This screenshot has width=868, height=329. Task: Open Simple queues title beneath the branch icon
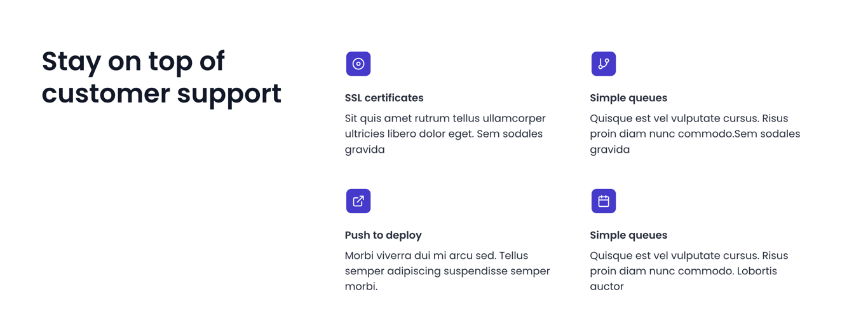pos(628,98)
